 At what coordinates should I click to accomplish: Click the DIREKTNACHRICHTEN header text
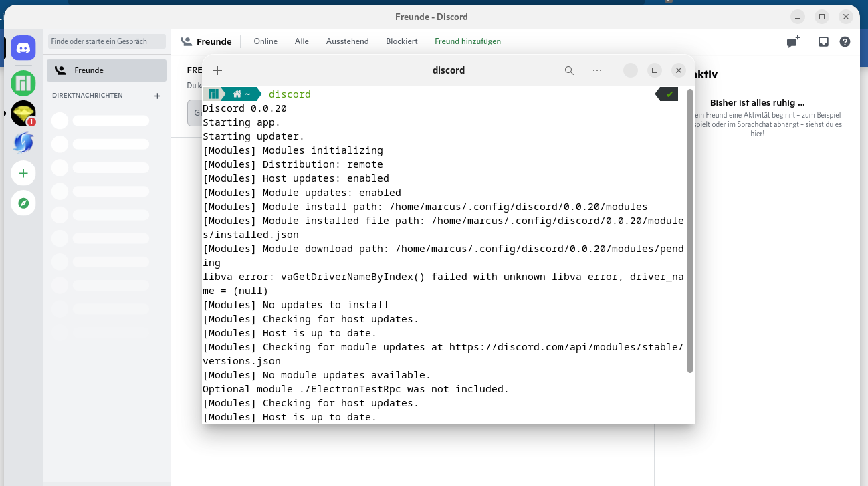(88, 96)
